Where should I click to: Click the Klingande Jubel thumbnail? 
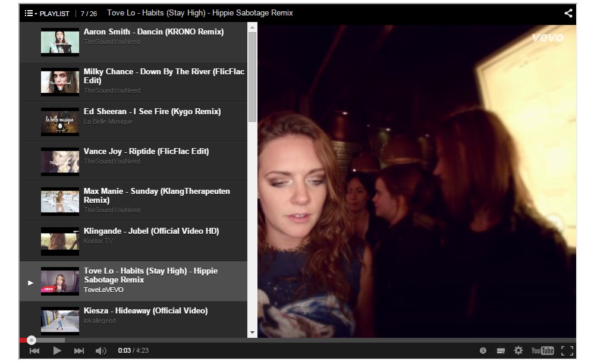click(x=60, y=241)
